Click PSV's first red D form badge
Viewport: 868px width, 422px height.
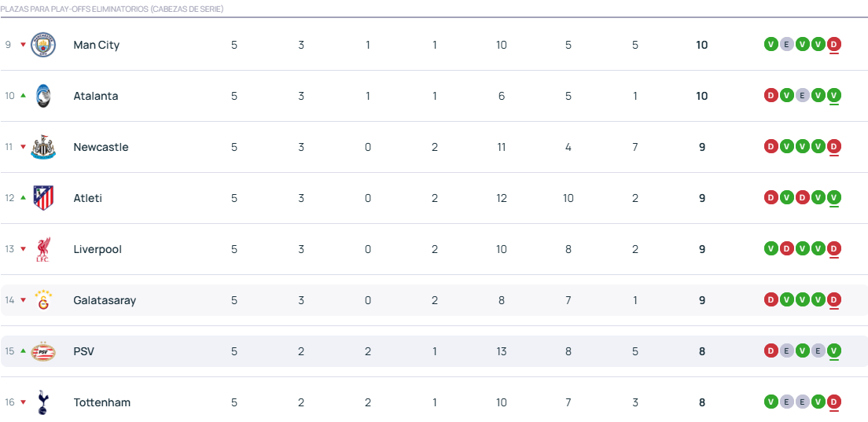771,351
